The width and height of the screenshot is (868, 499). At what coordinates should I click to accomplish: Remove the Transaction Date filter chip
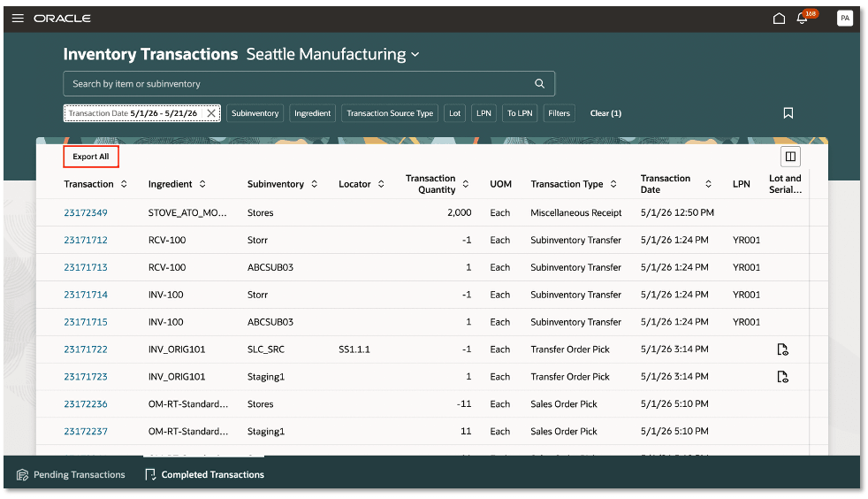[211, 113]
